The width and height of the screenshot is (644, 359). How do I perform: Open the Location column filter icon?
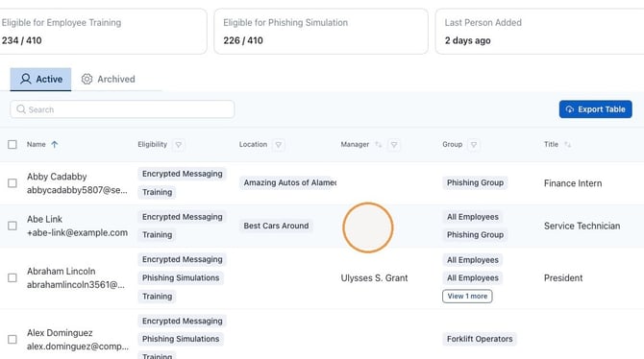pos(279,144)
